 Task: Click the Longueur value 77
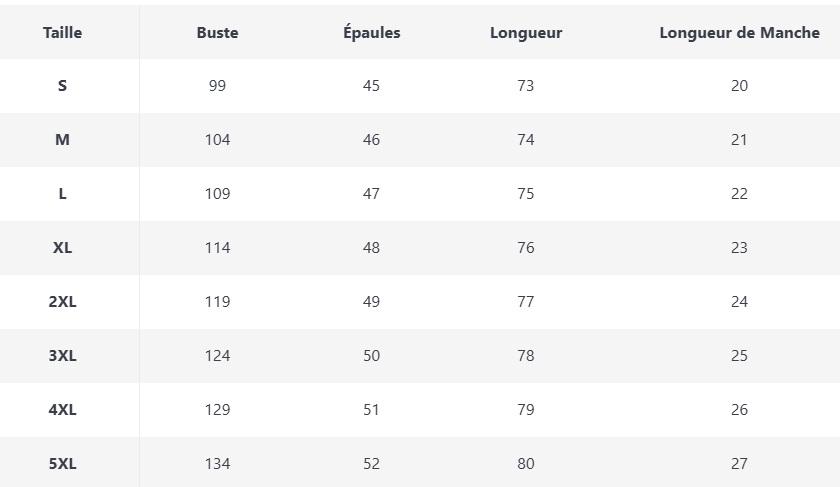pyautogui.click(x=526, y=302)
